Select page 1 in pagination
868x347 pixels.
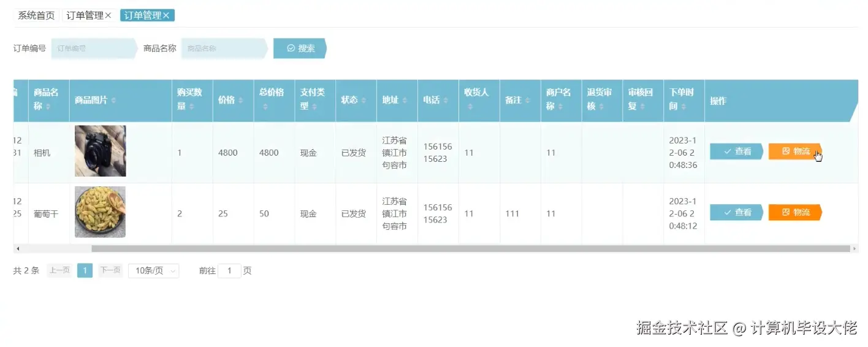pyautogui.click(x=85, y=270)
